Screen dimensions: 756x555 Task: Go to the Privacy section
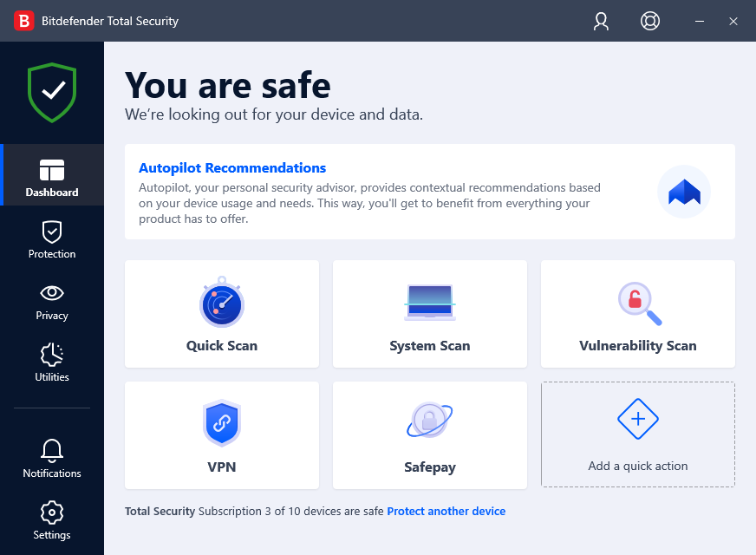(52, 301)
